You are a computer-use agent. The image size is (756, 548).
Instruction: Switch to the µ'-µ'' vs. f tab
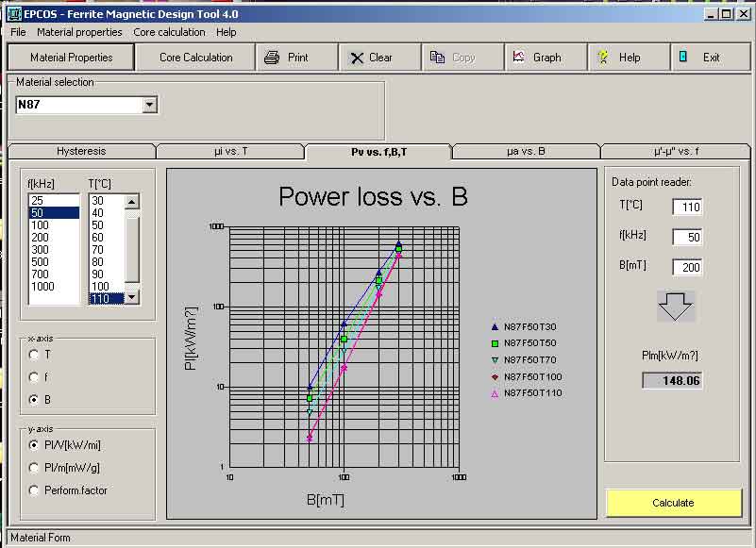point(676,151)
